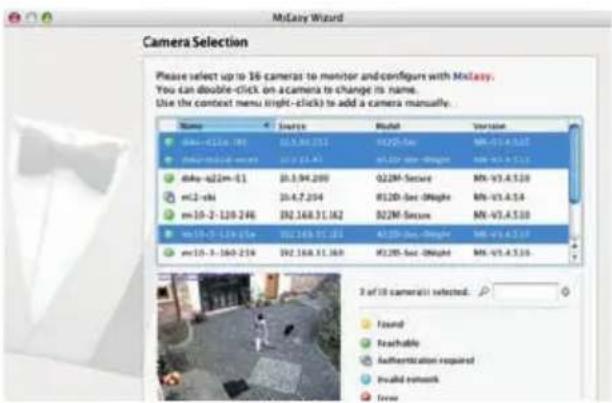This screenshot has height=403, width=612.
Task: Click the IP address 10.3.94.200
Action: coord(304,178)
